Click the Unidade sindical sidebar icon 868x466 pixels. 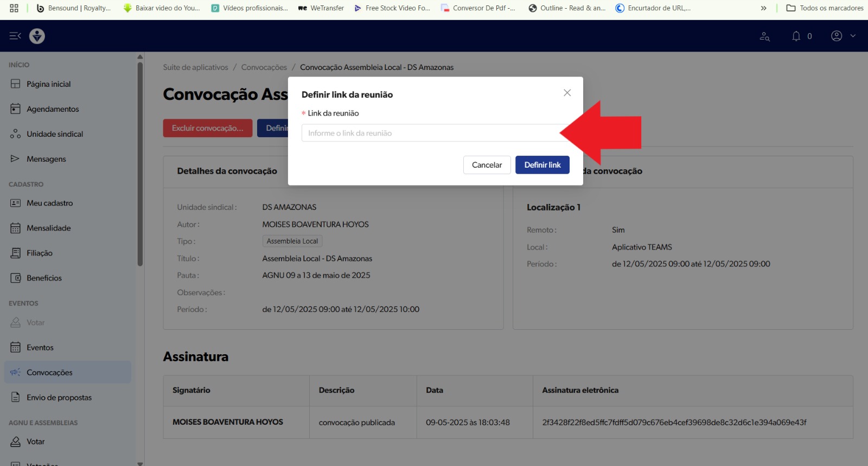(x=15, y=134)
